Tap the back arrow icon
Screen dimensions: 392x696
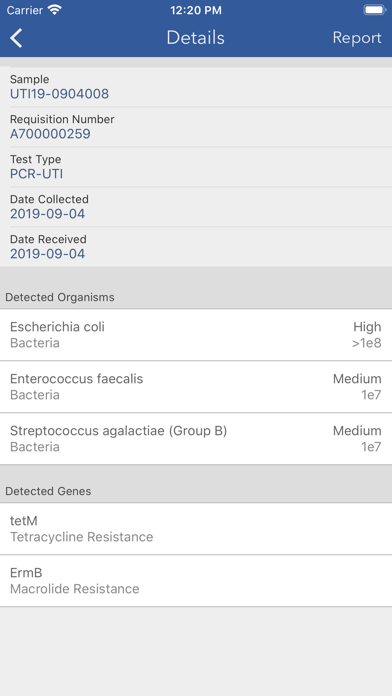16,38
